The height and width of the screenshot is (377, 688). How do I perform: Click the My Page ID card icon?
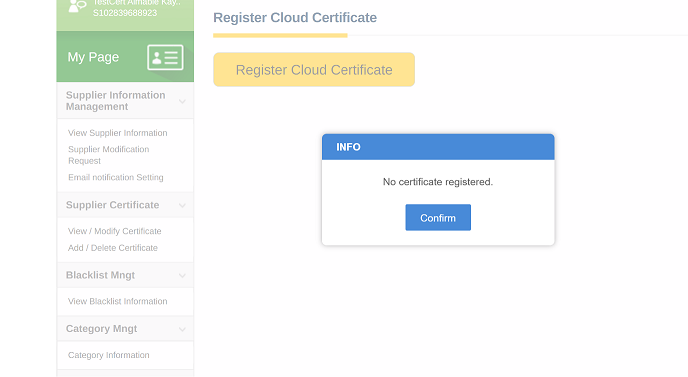click(x=165, y=57)
